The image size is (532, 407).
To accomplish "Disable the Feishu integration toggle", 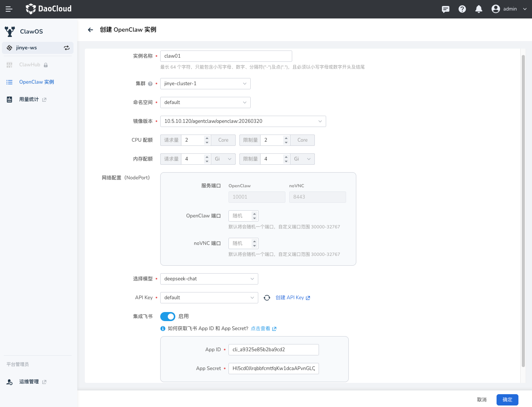I will [168, 317].
